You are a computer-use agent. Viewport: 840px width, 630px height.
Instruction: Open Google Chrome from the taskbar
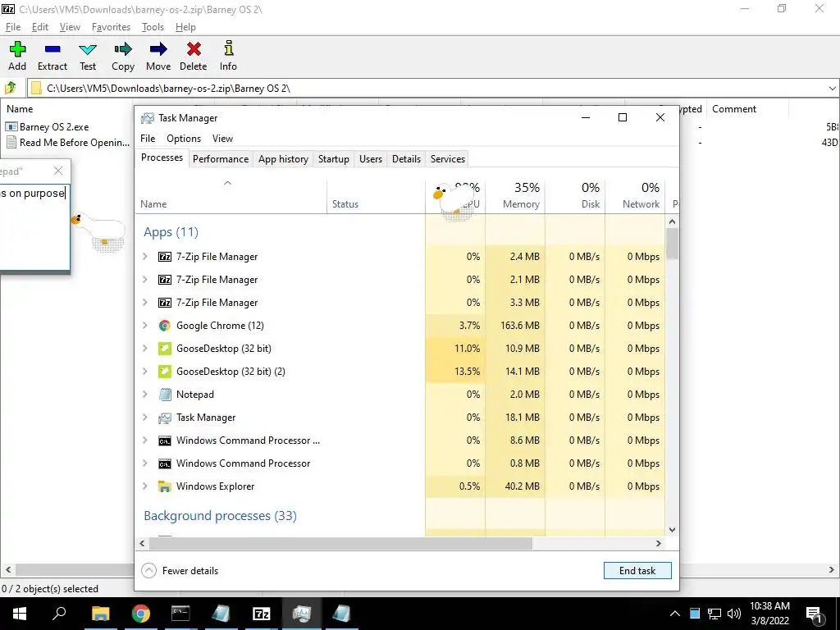(140, 614)
